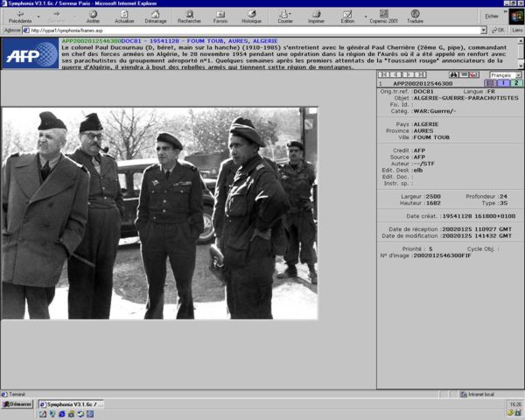This screenshot has width=525, height=420.
Task: Click the Algerian officers photo
Action: tap(159, 213)
